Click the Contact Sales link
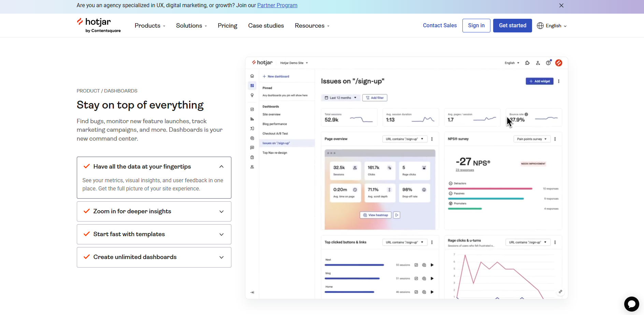 click(x=440, y=26)
